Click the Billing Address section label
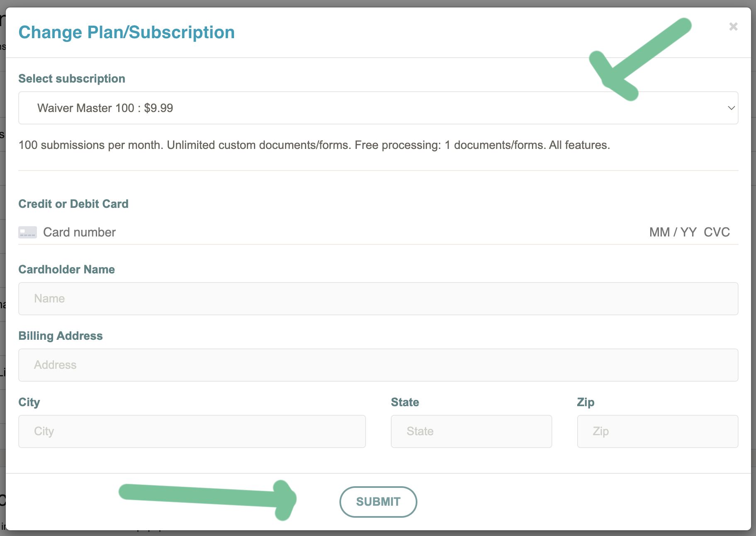756x536 pixels. (x=60, y=336)
